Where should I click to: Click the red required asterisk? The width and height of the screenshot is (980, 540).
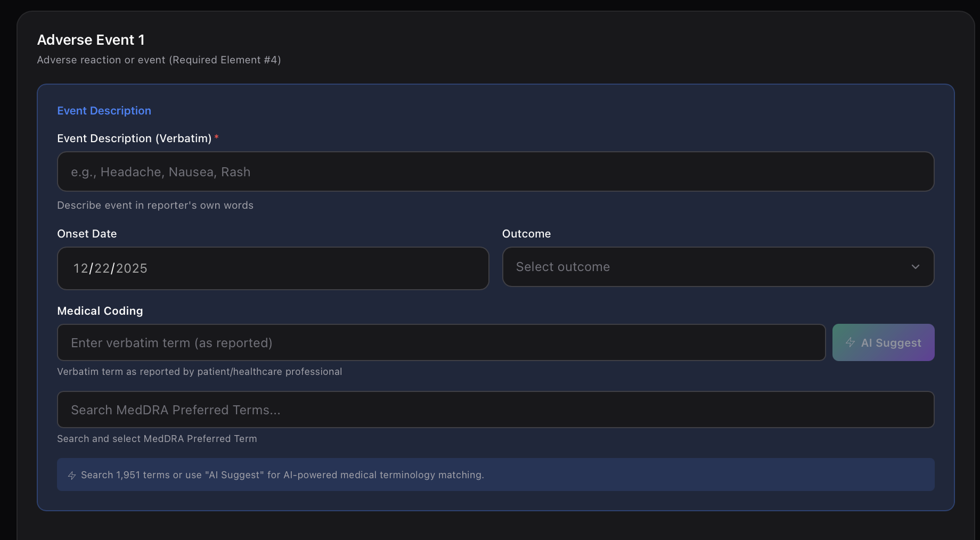pyautogui.click(x=217, y=138)
